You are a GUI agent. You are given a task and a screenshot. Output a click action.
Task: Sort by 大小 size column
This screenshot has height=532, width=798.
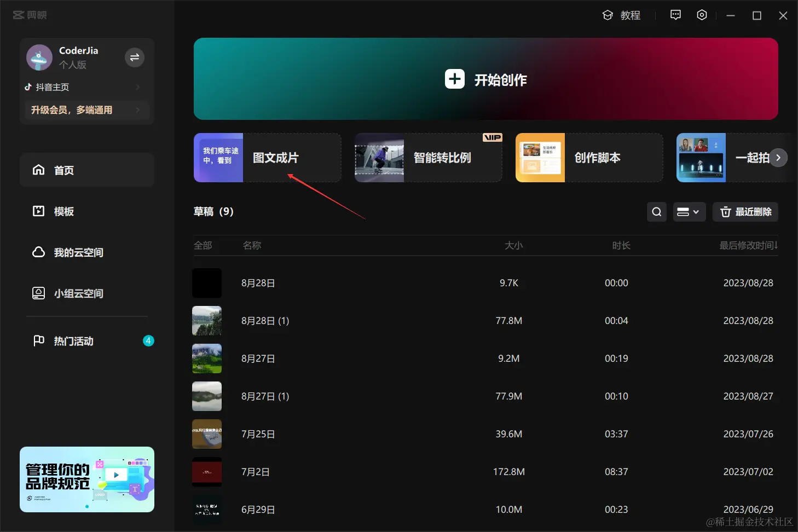click(513, 245)
